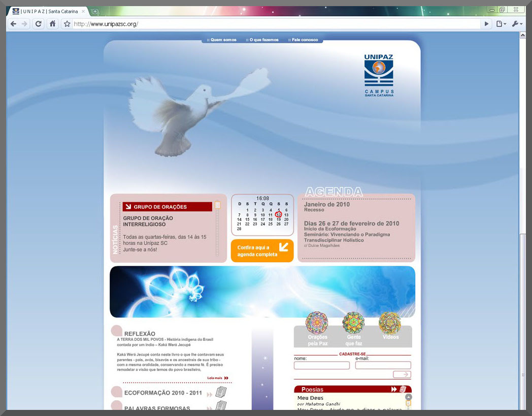The height and width of the screenshot is (416, 532).
Task: Bookmark this page with the star
Action: pyautogui.click(x=67, y=24)
